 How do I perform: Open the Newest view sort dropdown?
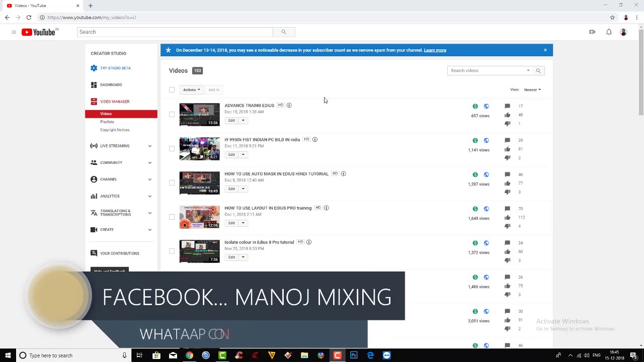pyautogui.click(x=532, y=90)
